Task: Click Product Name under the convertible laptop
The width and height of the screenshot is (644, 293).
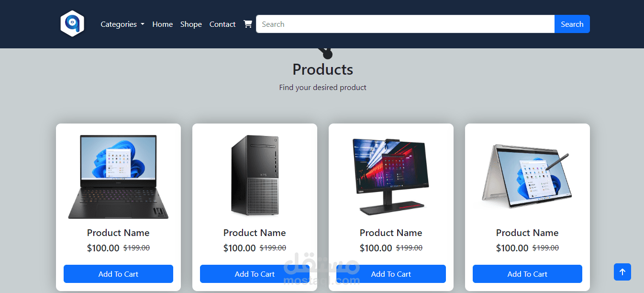Action: tap(527, 233)
